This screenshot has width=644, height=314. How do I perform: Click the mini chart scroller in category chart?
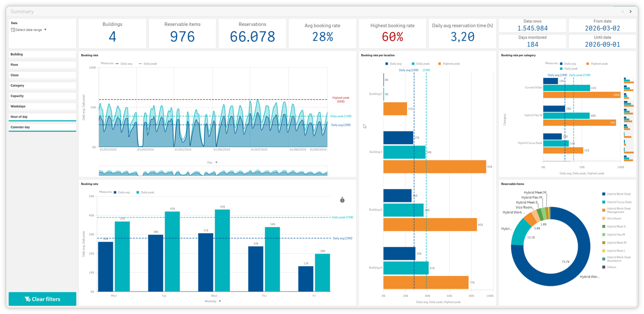pos(629,120)
